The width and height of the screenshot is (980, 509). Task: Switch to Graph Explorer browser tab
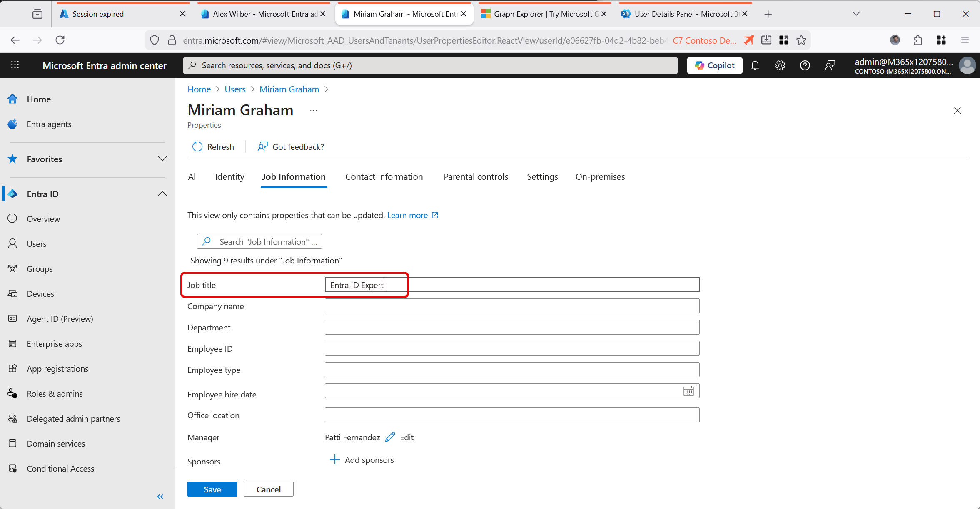point(543,14)
